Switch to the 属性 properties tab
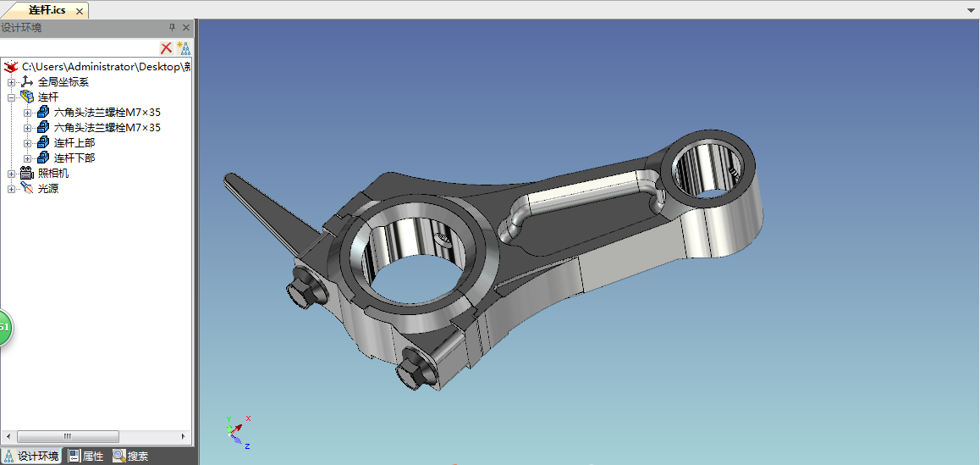 [85, 457]
